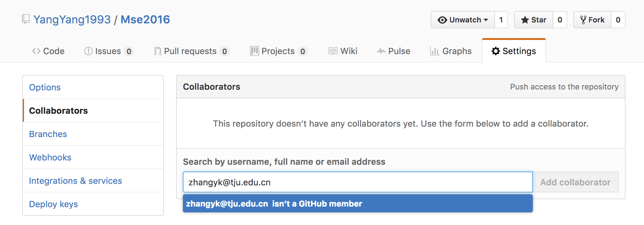Click the Code brackets icon
The width and height of the screenshot is (644, 225).
point(36,51)
